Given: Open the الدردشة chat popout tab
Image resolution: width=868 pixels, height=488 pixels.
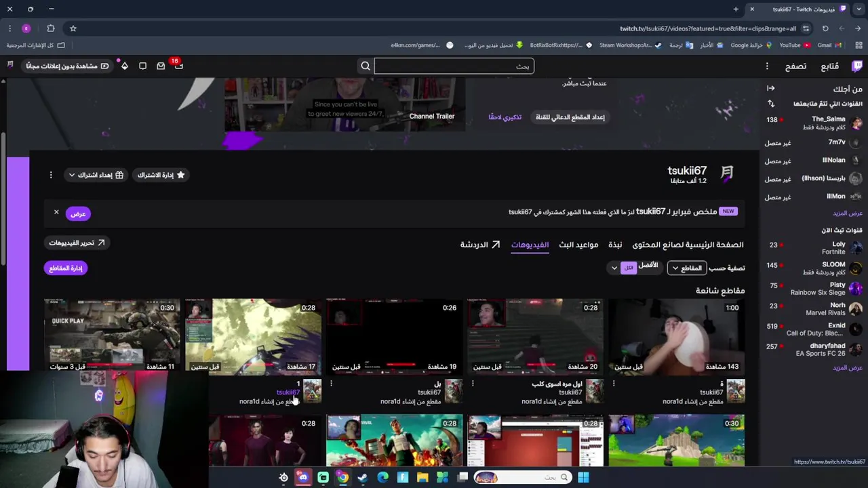Looking at the screenshot, I should point(480,245).
